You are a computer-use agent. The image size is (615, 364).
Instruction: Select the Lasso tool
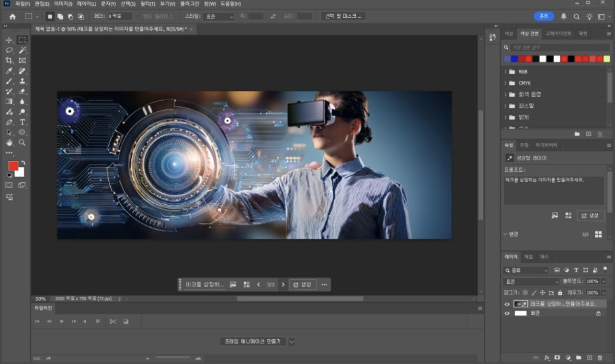[x=9, y=50]
